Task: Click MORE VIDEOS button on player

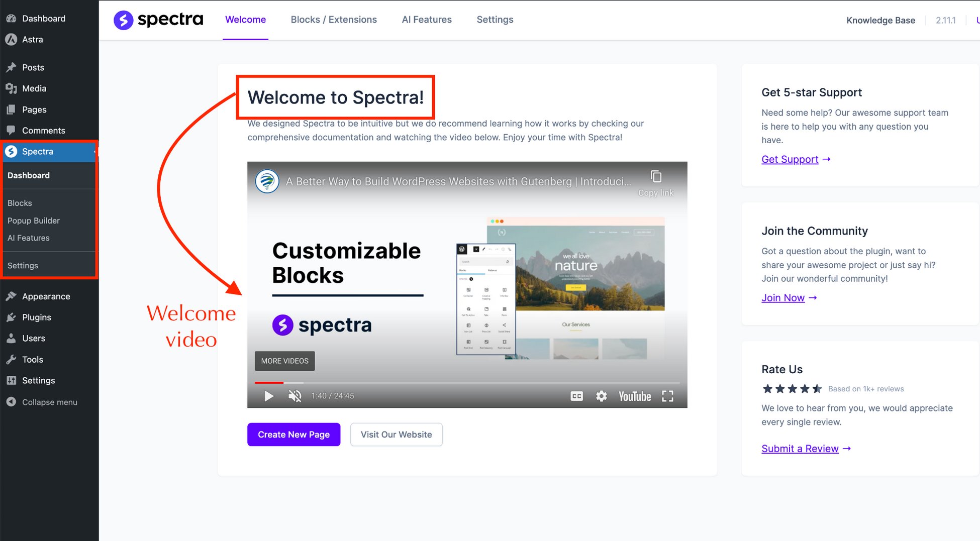Action: [x=284, y=361]
